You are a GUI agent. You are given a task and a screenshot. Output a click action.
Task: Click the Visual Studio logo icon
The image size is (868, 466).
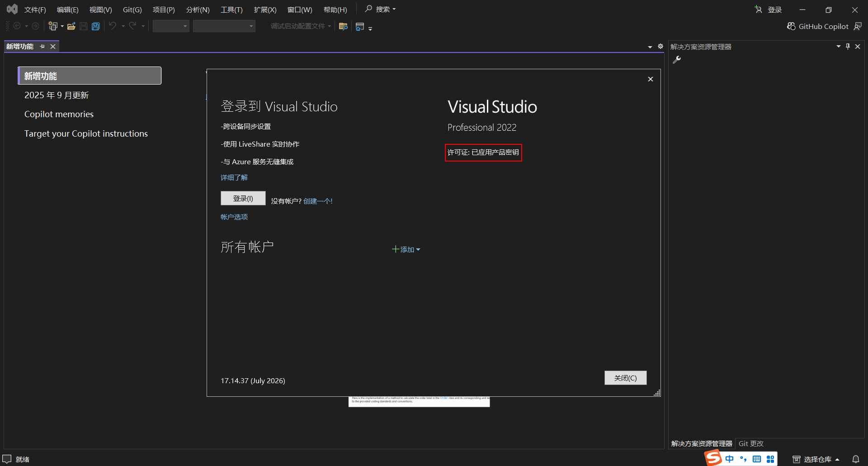(x=12, y=9)
